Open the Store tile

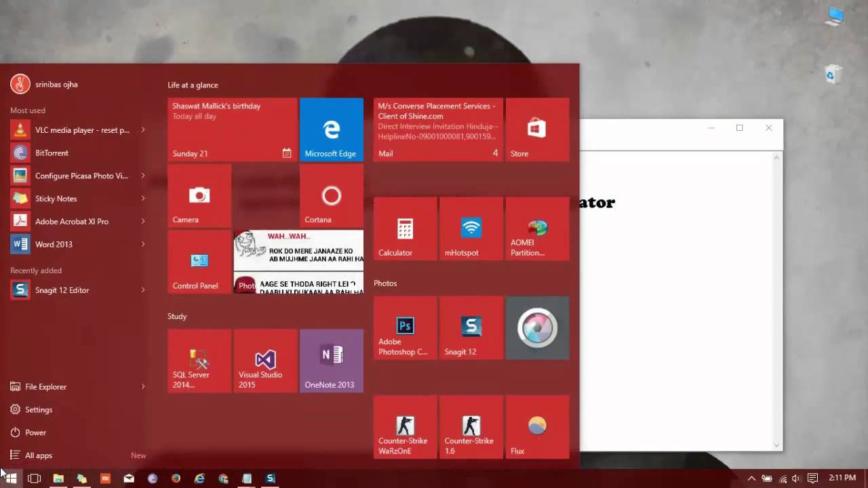pyautogui.click(x=537, y=129)
